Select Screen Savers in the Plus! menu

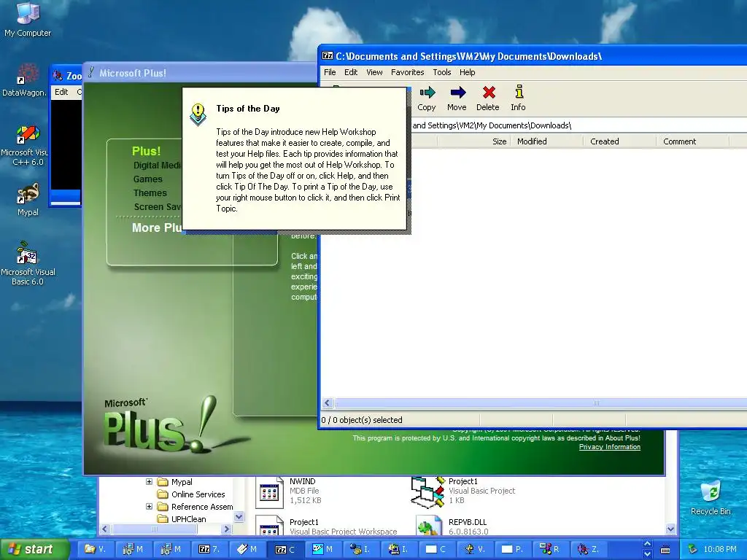pyautogui.click(x=158, y=206)
